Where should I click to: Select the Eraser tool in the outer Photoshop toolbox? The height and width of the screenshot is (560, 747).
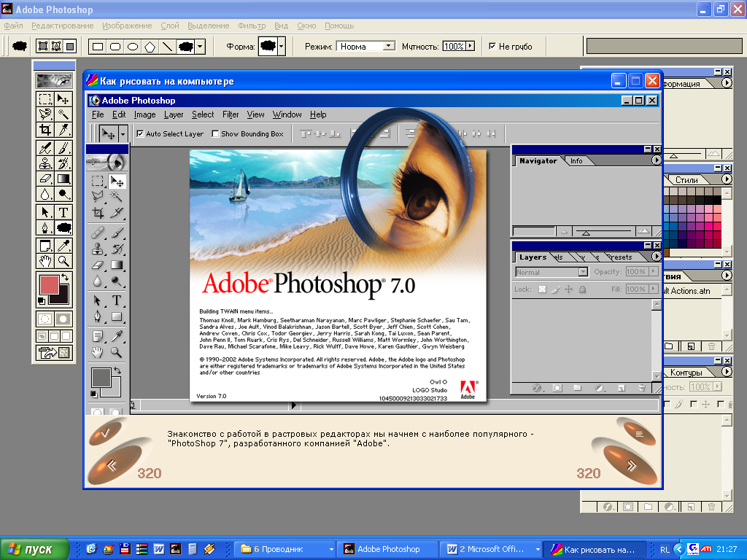coord(45,179)
